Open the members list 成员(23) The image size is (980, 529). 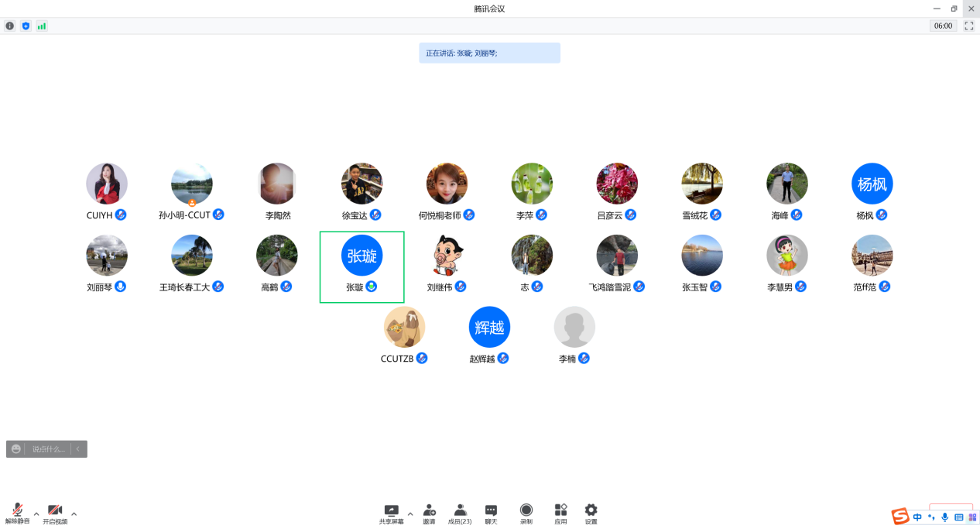[x=460, y=514]
